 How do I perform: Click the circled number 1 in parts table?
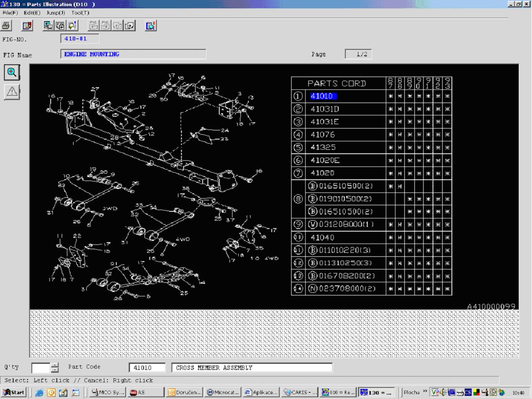tap(298, 96)
